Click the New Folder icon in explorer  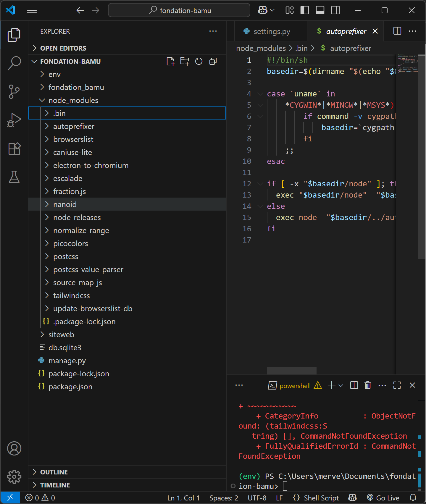(185, 61)
